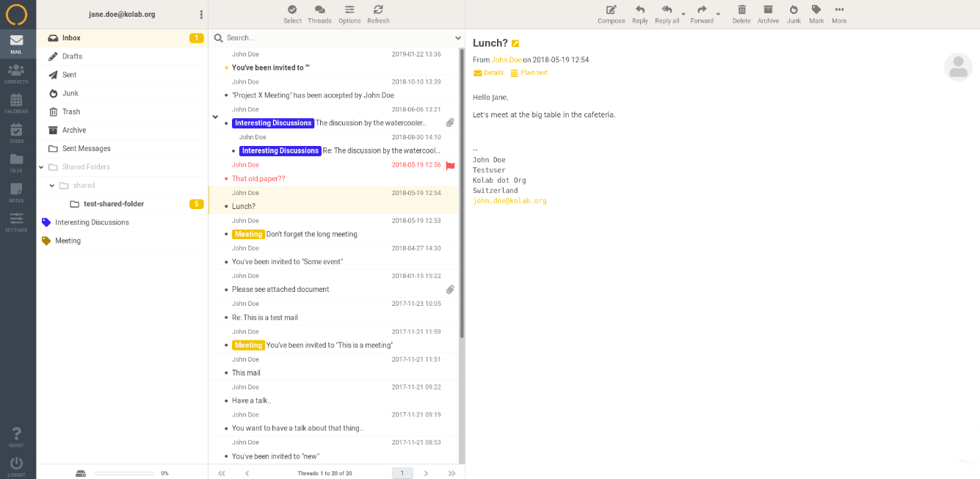Toggle the red flag on 'That old paper??'

pyautogui.click(x=450, y=166)
